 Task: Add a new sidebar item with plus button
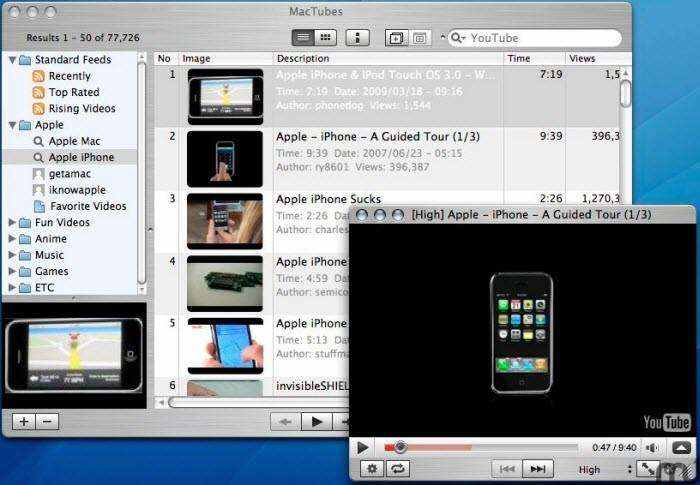coord(24,421)
